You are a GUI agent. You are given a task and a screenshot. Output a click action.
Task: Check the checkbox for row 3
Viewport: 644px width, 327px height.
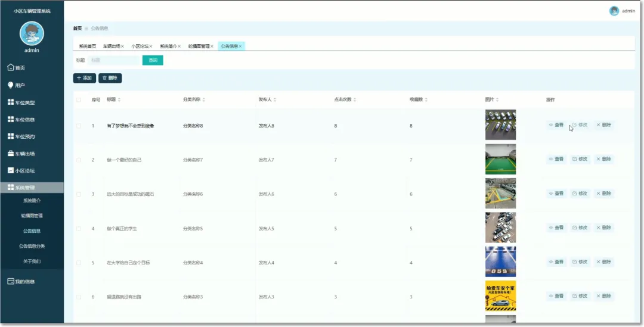(x=79, y=194)
